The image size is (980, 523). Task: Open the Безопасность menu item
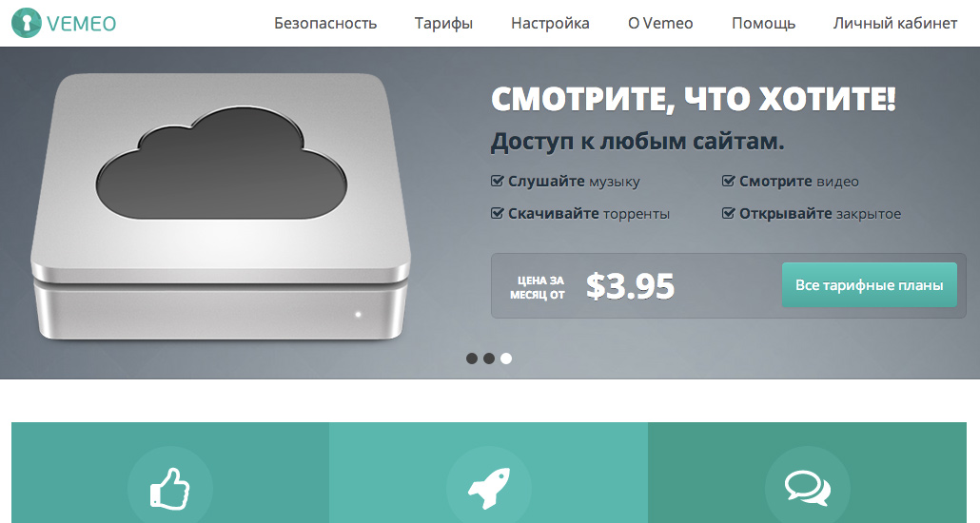pyautogui.click(x=325, y=24)
